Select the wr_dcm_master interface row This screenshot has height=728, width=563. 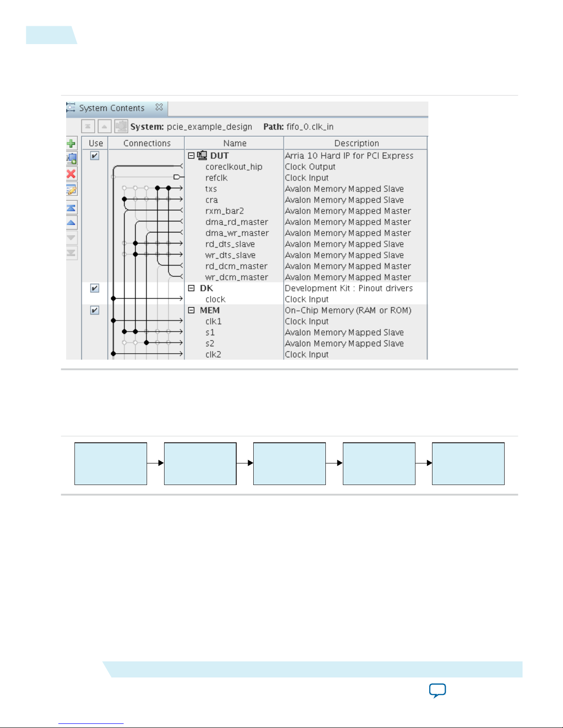click(x=237, y=277)
